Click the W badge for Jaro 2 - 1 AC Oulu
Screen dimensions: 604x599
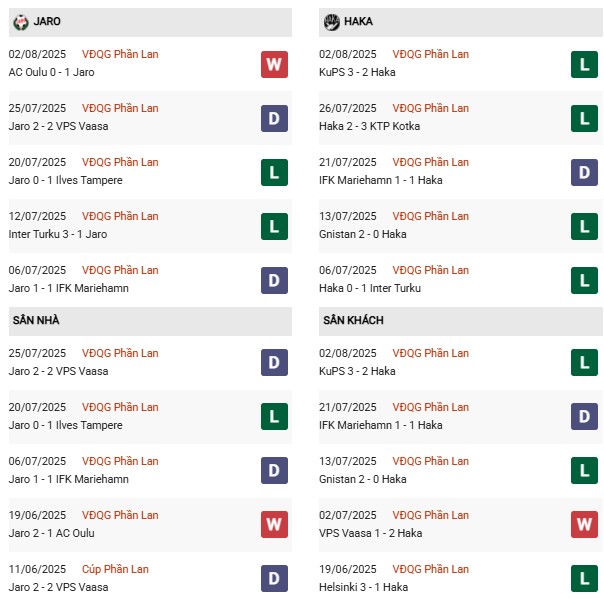tap(274, 525)
